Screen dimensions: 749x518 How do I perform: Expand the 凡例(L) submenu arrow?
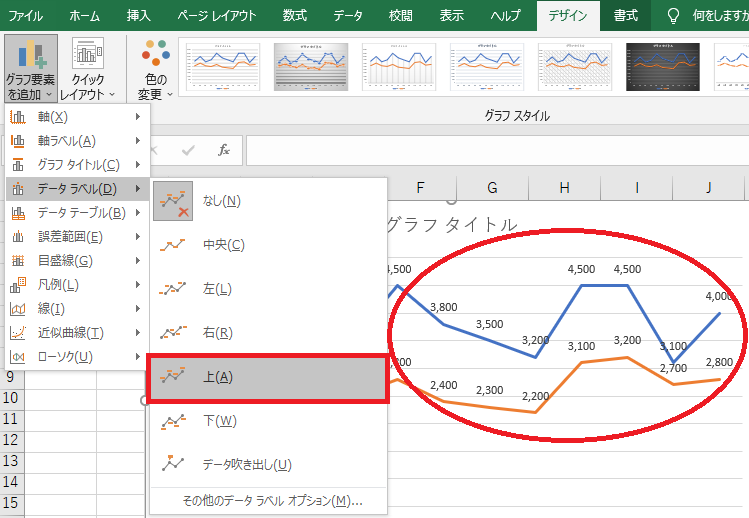coord(138,285)
